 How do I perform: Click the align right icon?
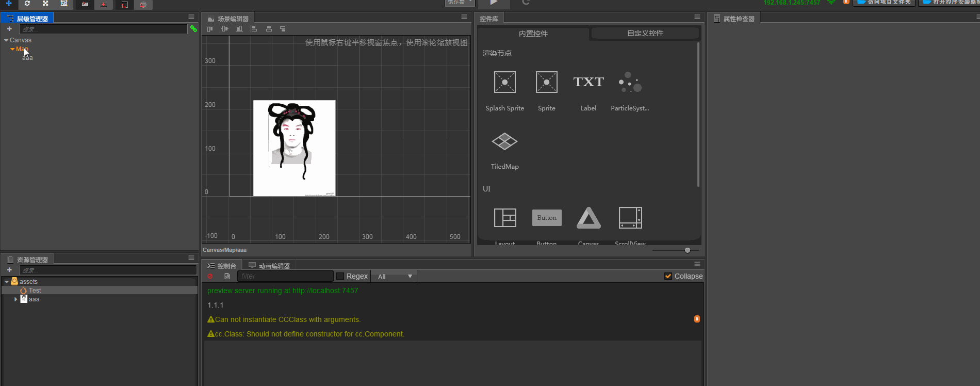(x=283, y=29)
